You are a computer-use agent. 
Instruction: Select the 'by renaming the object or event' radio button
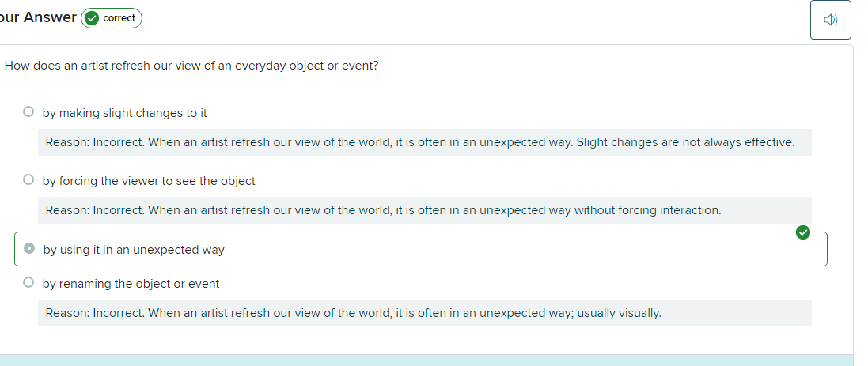(x=28, y=282)
